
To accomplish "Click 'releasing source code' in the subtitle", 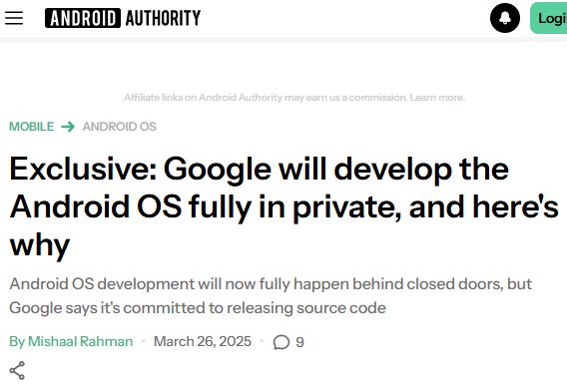I will tap(306, 308).
